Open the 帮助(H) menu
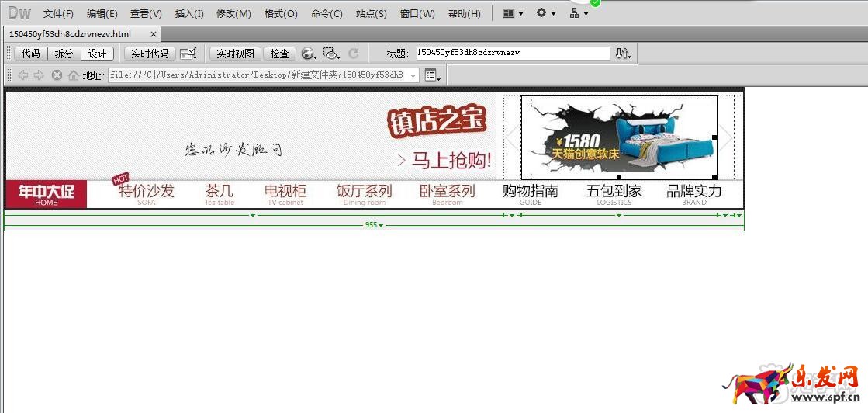Viewport: 868px width, 413px height. pos(465,13)
